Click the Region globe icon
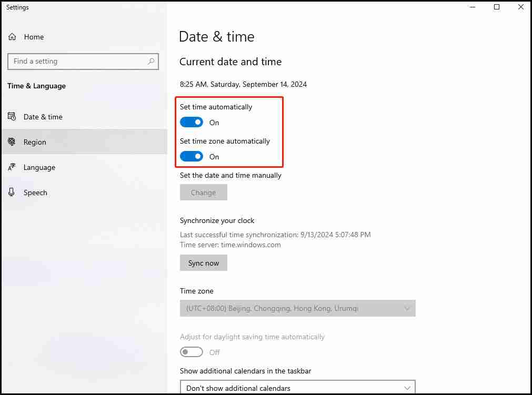Image resolution: width=532 pixels, height=395 pixels. point(12,141)
